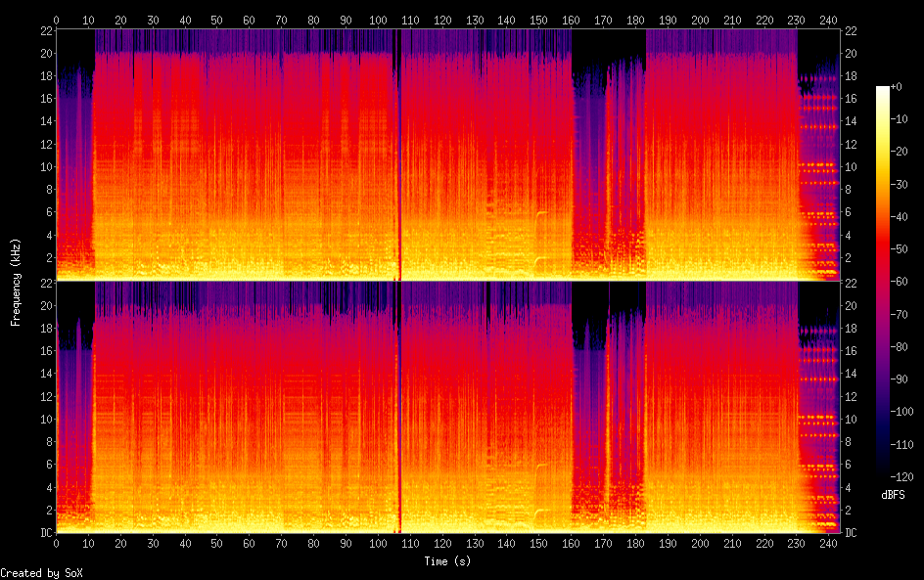Click the "DC" label on the right frequency axis
This screenshot has height=580, width=924.
[851, 533]
